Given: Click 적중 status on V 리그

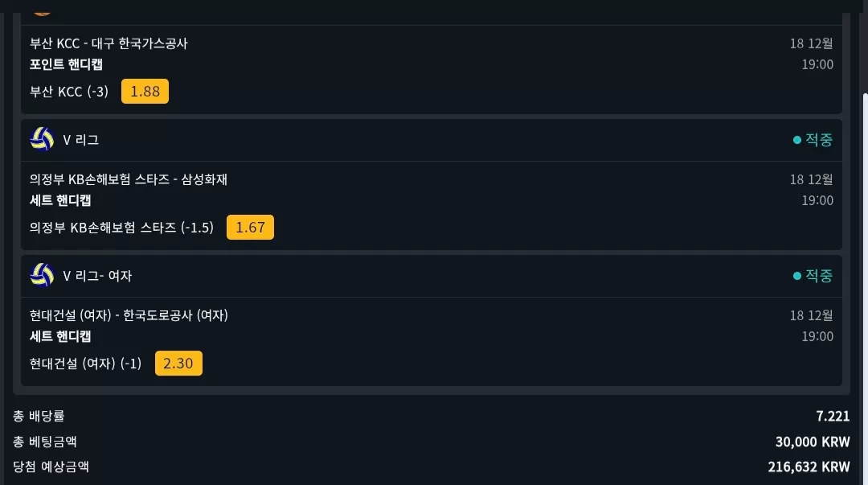Looking at the screenshot, I should 813,140.
